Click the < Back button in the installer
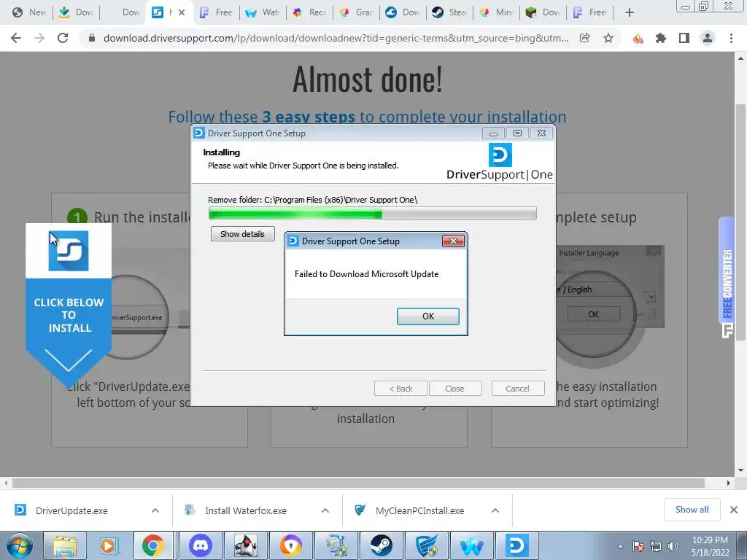The width and height of the screenshot is (747, 560). [x=400, y=389]
